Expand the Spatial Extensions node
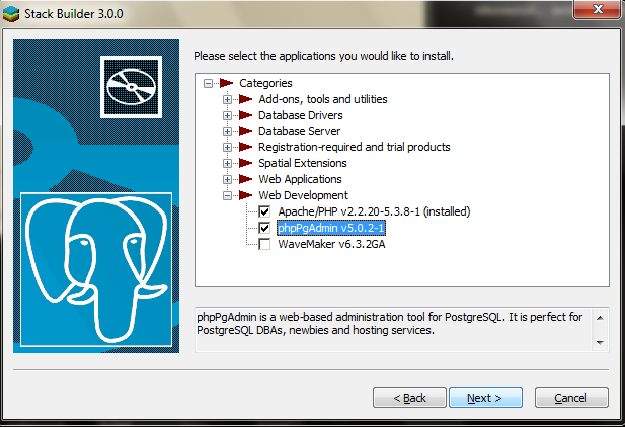625x427 pixels. (x=227, y=163)
